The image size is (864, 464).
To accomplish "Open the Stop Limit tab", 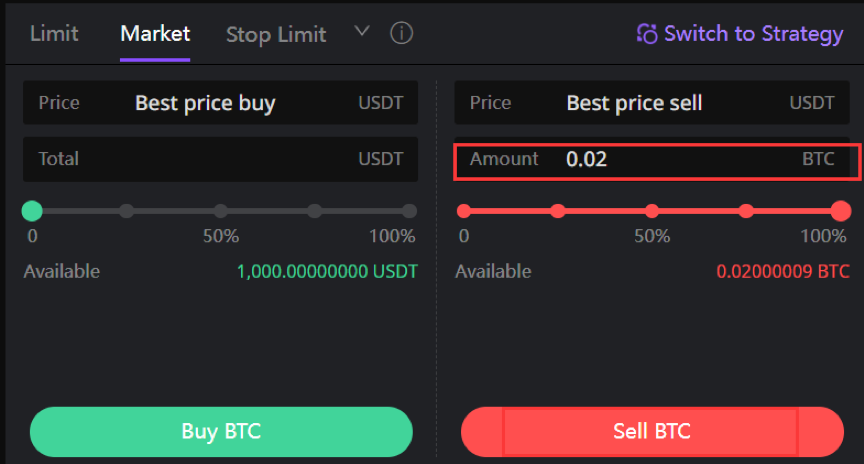I will (276, 35).
